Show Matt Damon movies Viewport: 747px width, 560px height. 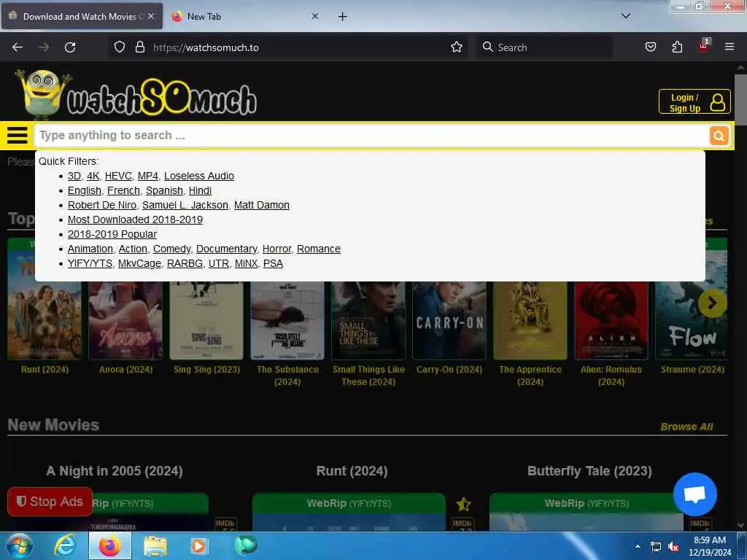point(262,205)
